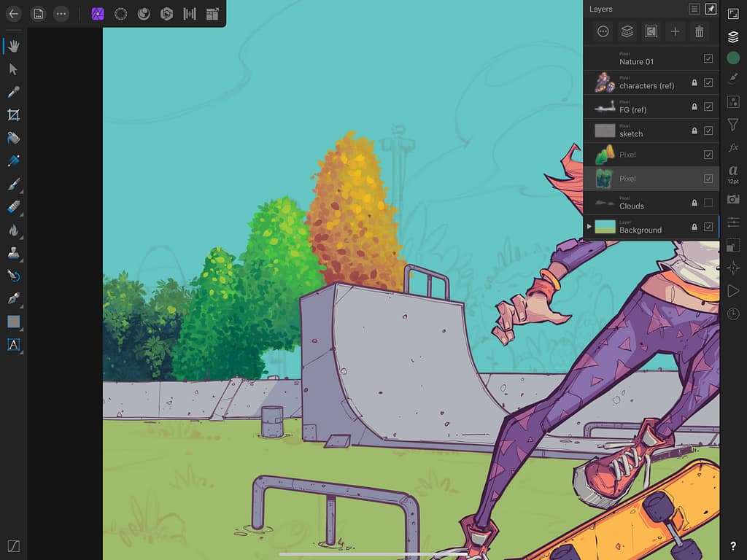Click the green color swatch in the sidebar
This screenshot has height=560, width=747.
[x=734, y=56]
